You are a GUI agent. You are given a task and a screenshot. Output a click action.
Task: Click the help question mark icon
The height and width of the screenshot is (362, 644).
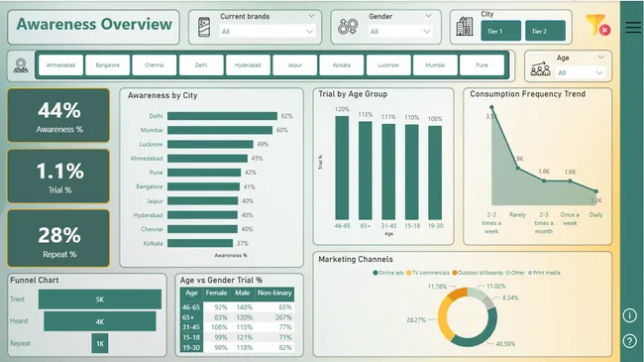pos(629,341)
